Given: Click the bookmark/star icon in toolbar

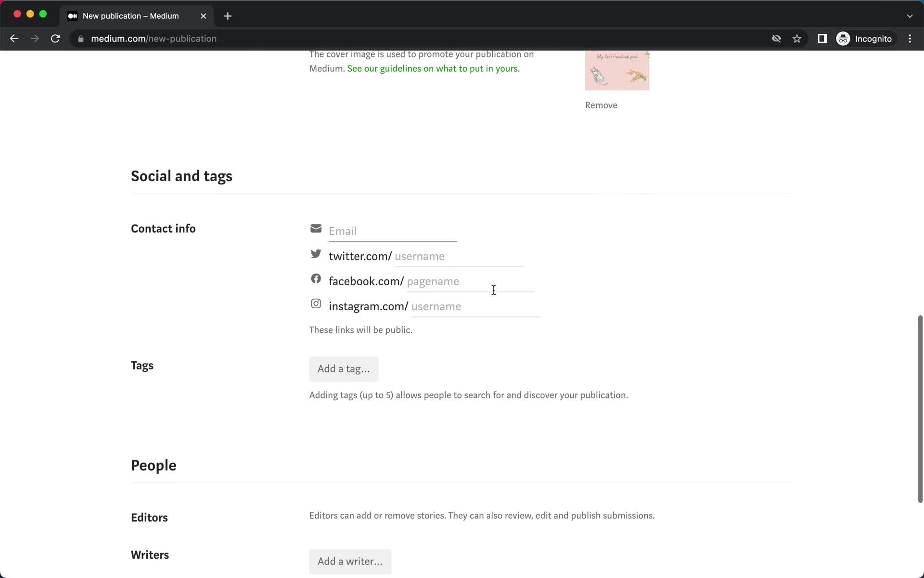Looking at the screenshot, I should (797, 39).
